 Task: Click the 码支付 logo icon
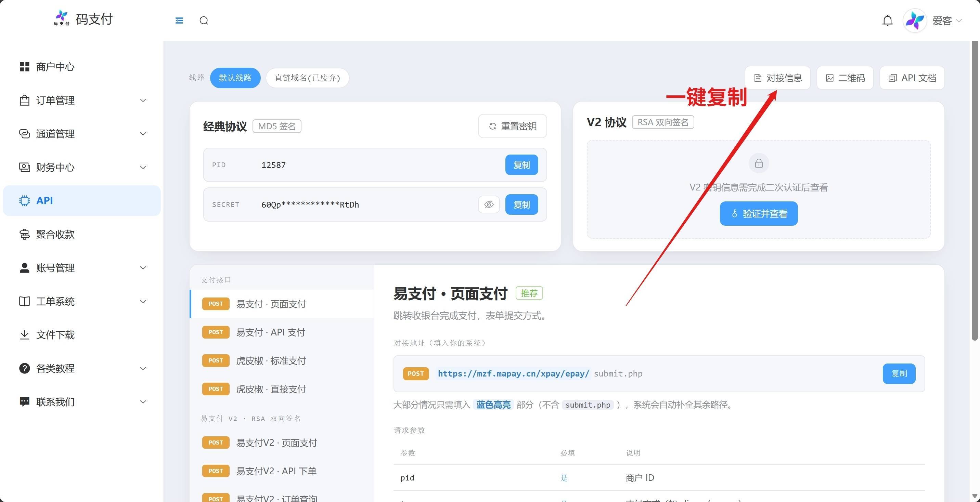(62, 17)
